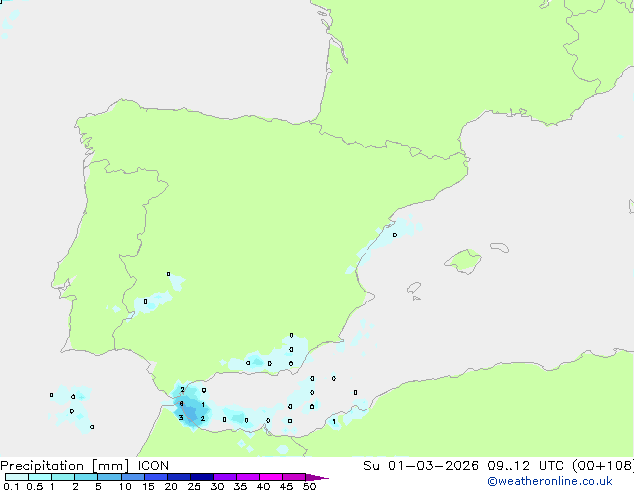Select the dark navy swatch between 25 and 30
Viewport: 634px width, 490px height.
point(202,477)
